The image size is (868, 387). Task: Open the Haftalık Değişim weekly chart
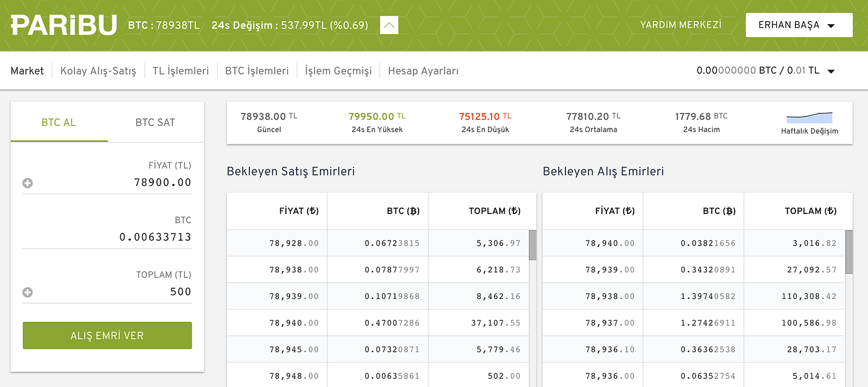pyautogui.click(x=809, y=123)
